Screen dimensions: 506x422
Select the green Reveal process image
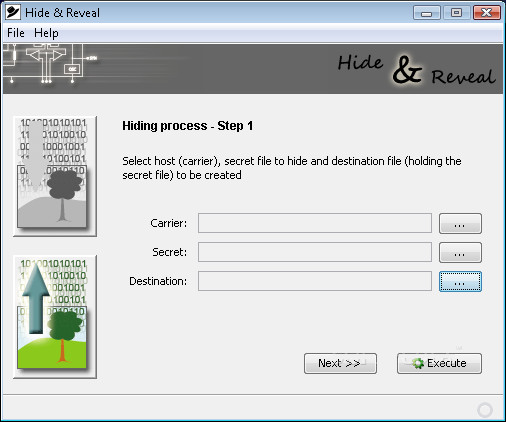click(55, 317)
